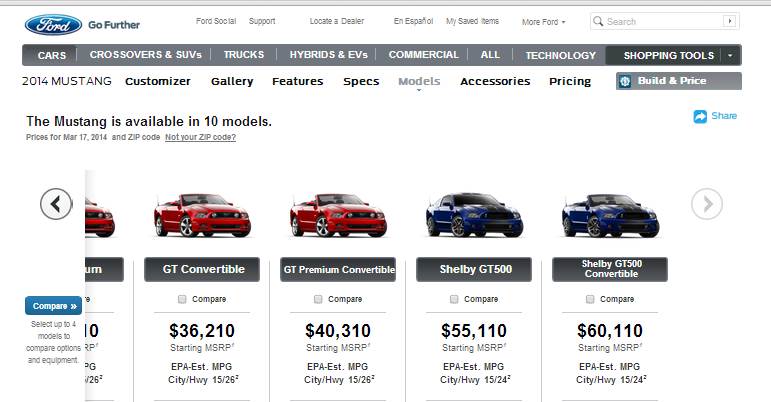Submit search with the arrow button
Image resolution: width=771 pixels, height=402 pixels.
[730, 21]
